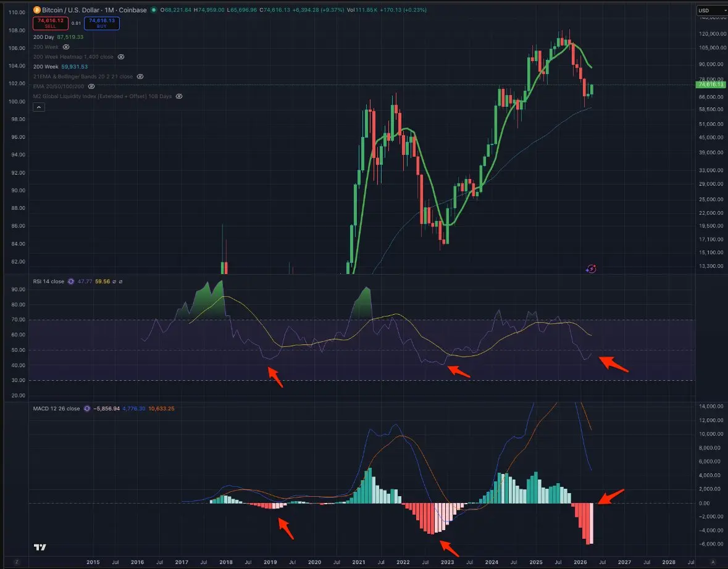Click the orange MACD signal value 10,633.25
This screenshot has height=569, width=728.
pos(162,409)
